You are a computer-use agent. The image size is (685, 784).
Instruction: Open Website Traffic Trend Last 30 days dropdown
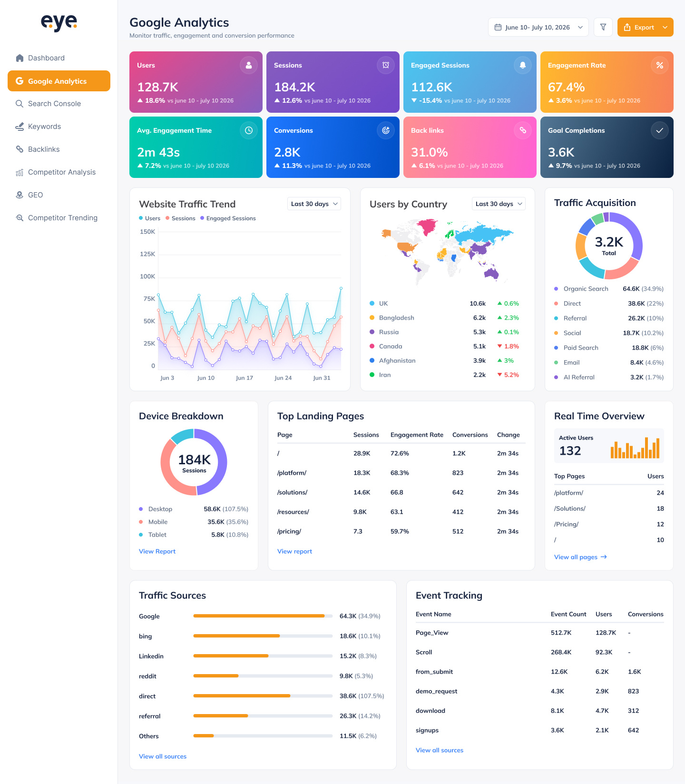click(314, 204)
